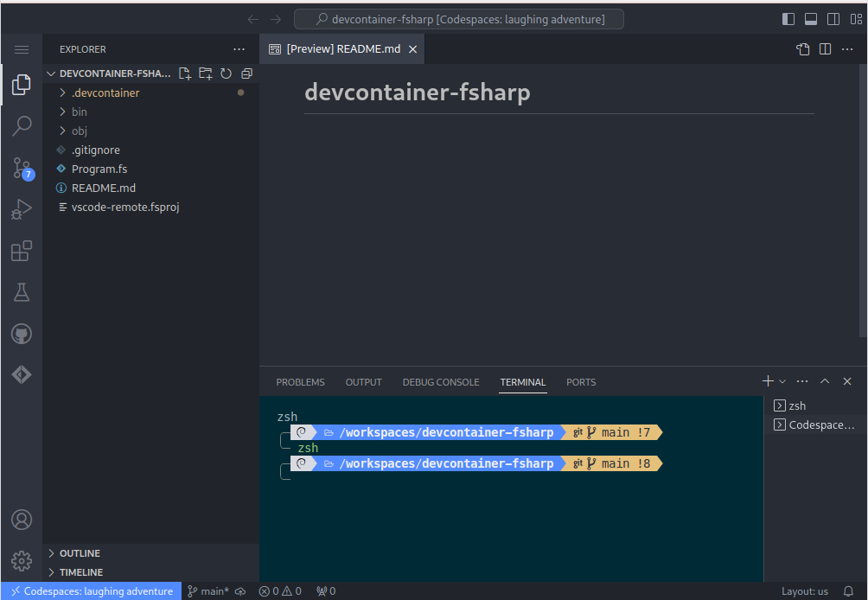Refresh the Explorer file tree
Screen dimensions: 868x600
[226, 73]
